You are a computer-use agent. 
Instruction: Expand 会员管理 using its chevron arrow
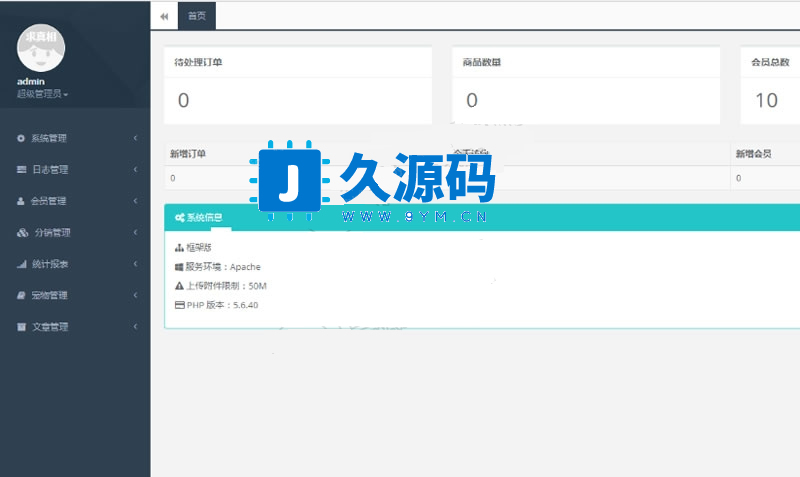135,201
